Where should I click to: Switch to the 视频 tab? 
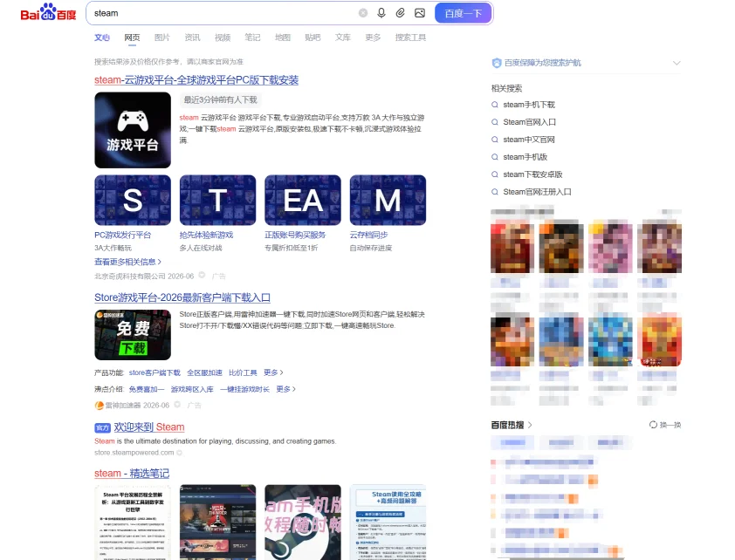(223, 38)
